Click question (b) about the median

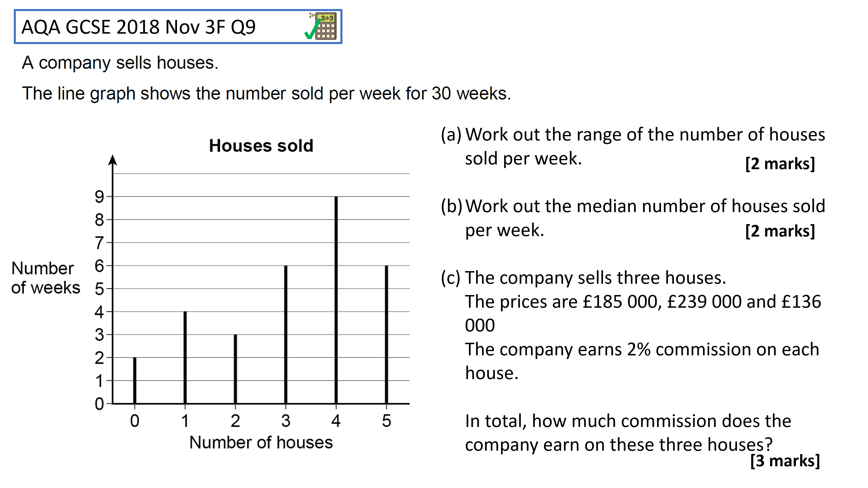pos(633,218)
